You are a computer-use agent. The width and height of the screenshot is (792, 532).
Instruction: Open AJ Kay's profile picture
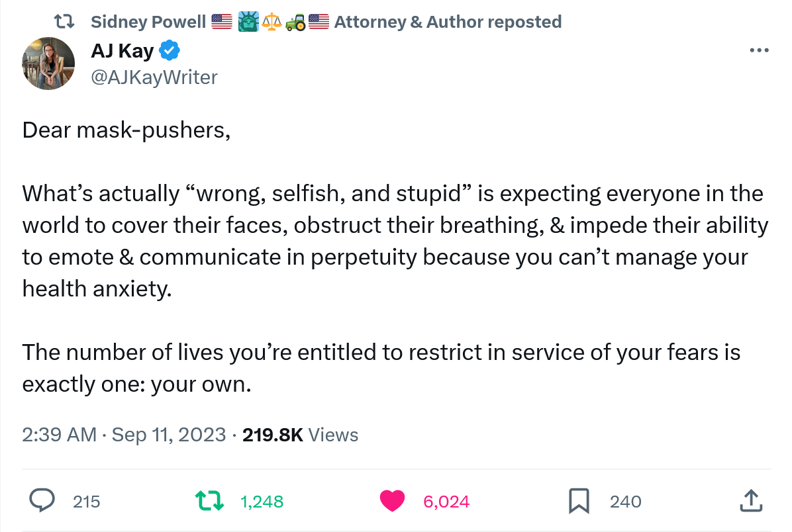click(x=48, y=64)
